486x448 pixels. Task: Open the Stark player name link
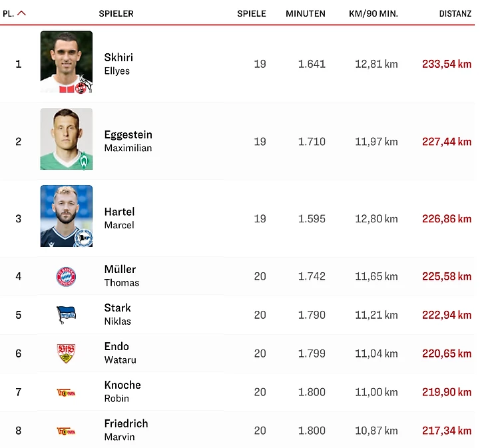tap(117, 308)
